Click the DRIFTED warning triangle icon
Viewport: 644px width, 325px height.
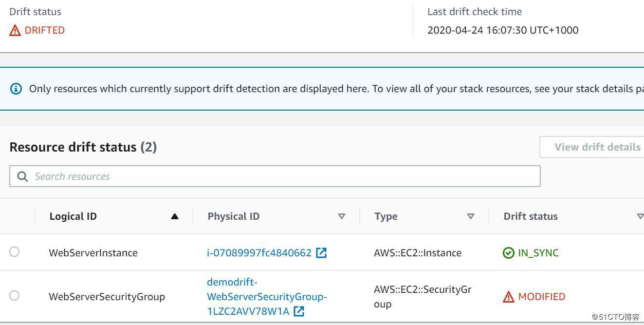[x=15, y=30]
